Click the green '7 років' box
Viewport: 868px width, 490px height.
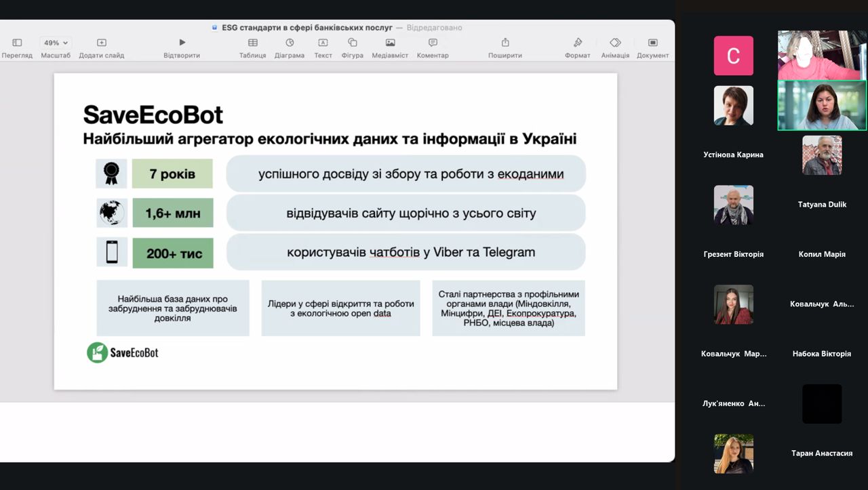172,174
